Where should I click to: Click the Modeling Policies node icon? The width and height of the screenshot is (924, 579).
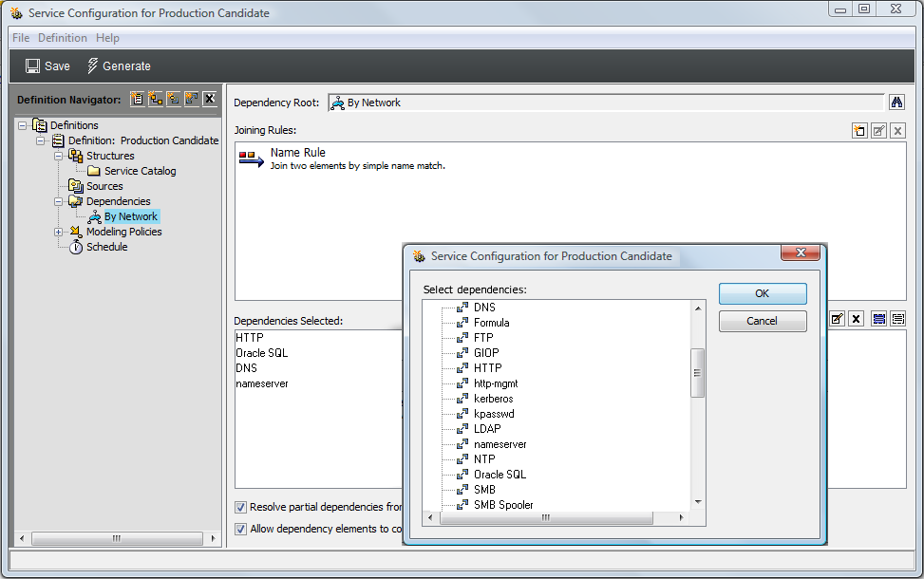[x=75, y=232]
